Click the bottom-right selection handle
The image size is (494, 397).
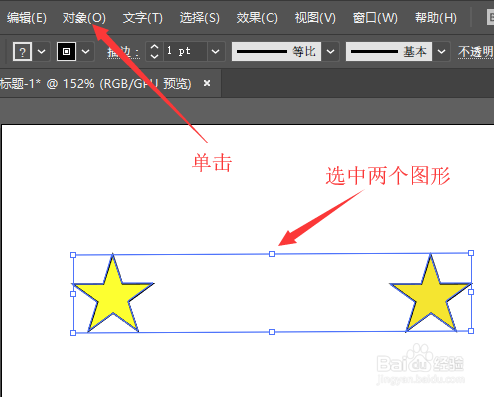(x=471, y=331)
